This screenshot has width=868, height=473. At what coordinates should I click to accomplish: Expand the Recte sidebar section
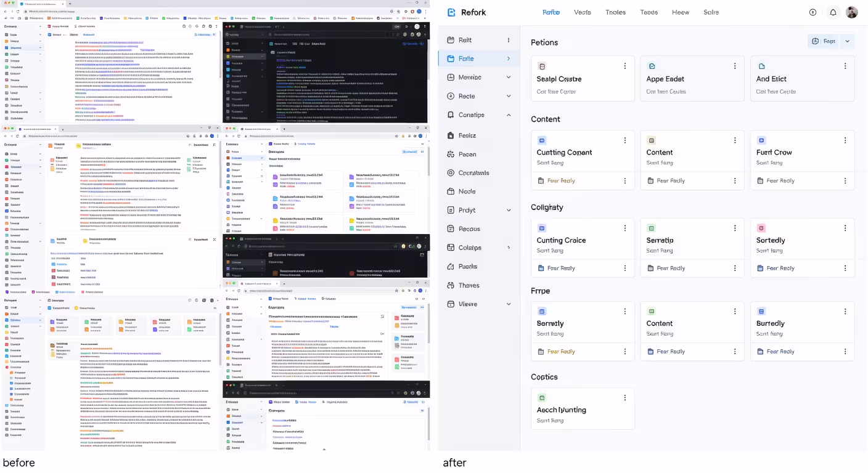point(509,96)
